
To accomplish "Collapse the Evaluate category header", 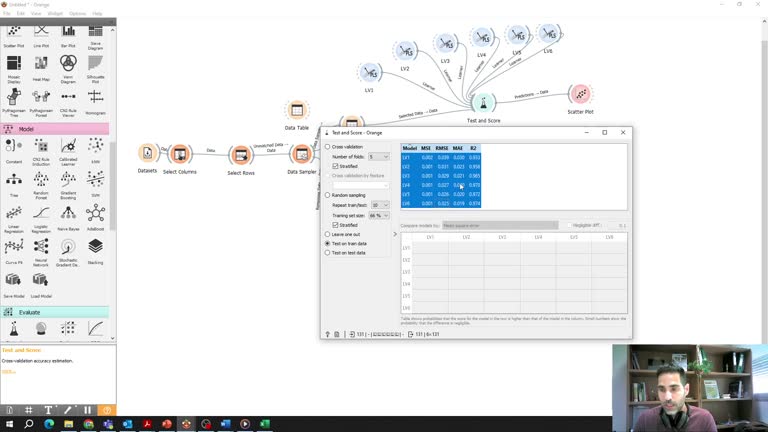I will 55,312.
